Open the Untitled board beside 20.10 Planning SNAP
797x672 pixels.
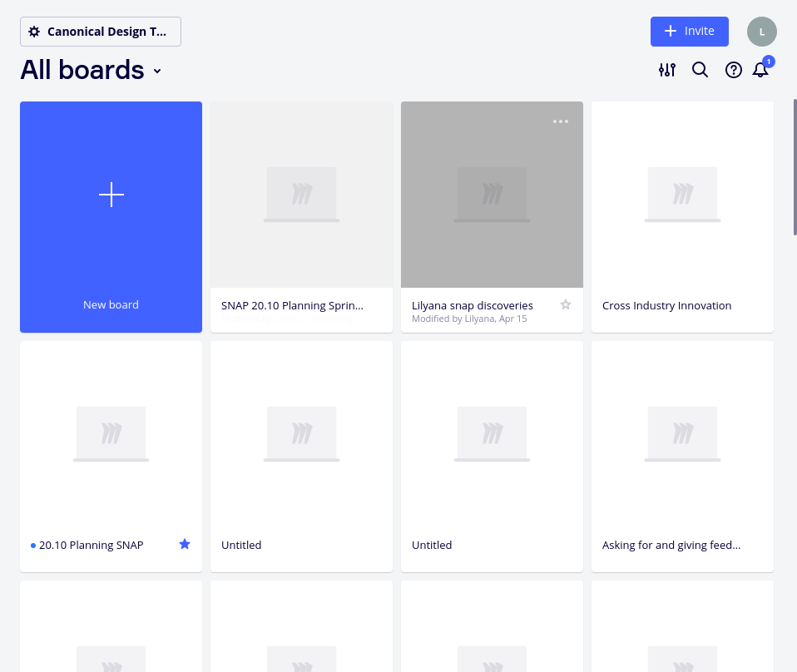click(301, 457)
